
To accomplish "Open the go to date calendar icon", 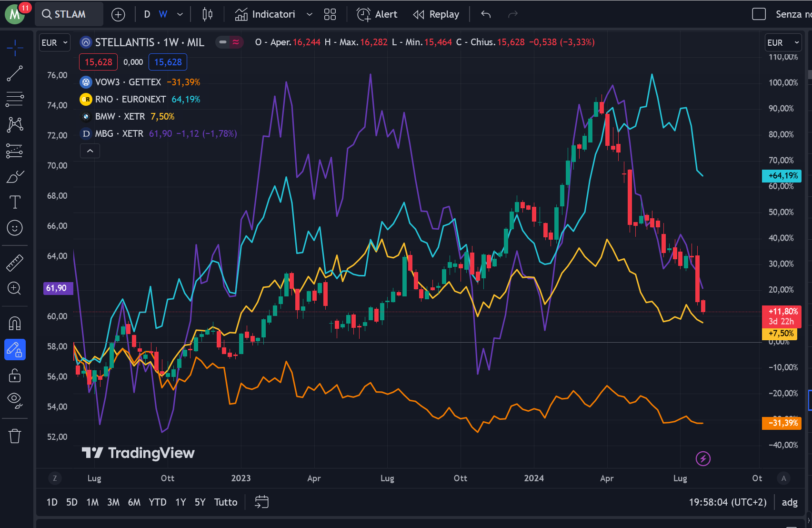I will coord(262,502).
